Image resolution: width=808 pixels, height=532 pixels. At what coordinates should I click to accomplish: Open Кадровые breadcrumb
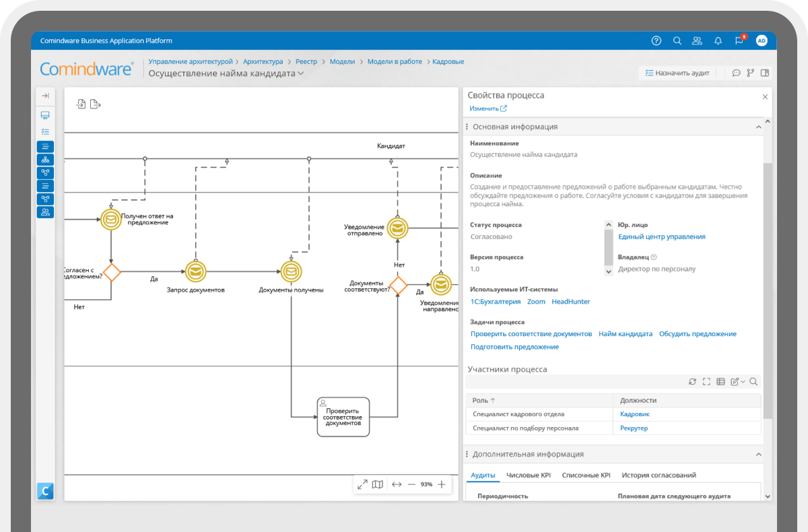pos(448,61)
